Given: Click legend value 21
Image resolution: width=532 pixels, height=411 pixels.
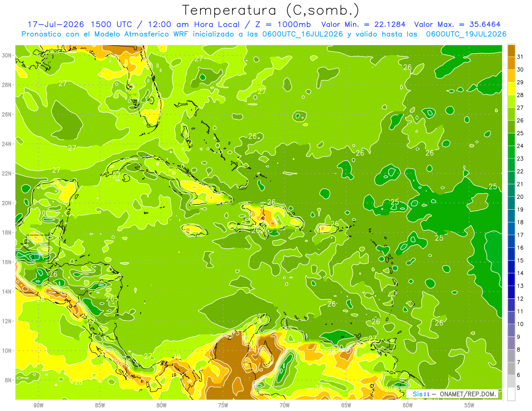Looking at the screenshot, I should click(520, 184).
